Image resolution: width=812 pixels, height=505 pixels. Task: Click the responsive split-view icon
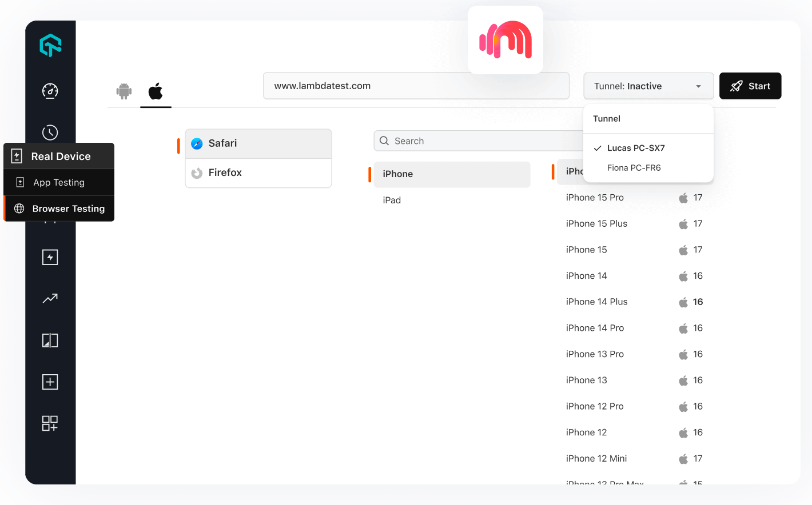pos(50,340)
